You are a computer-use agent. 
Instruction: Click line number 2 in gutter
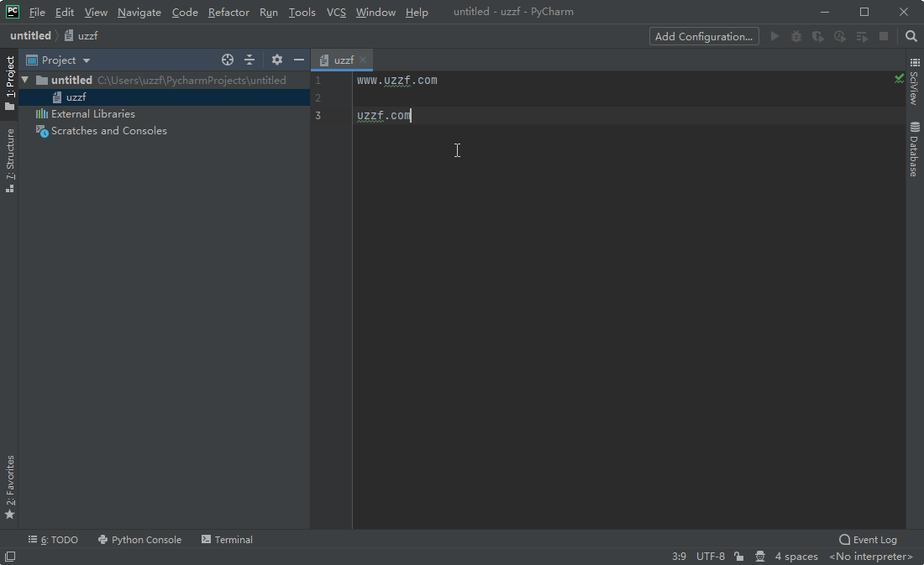pyautogui.click(x=318, y=97)
